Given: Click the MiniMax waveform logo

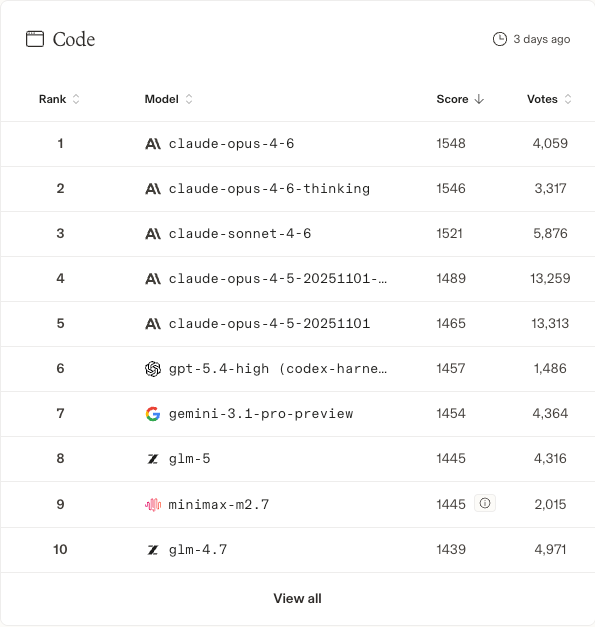Looking at the screenshot, I should (153, 505).
